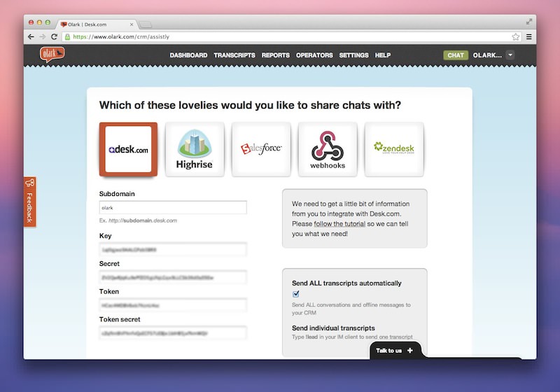Bookmark this page with the star icon

[x=516, y=36]
